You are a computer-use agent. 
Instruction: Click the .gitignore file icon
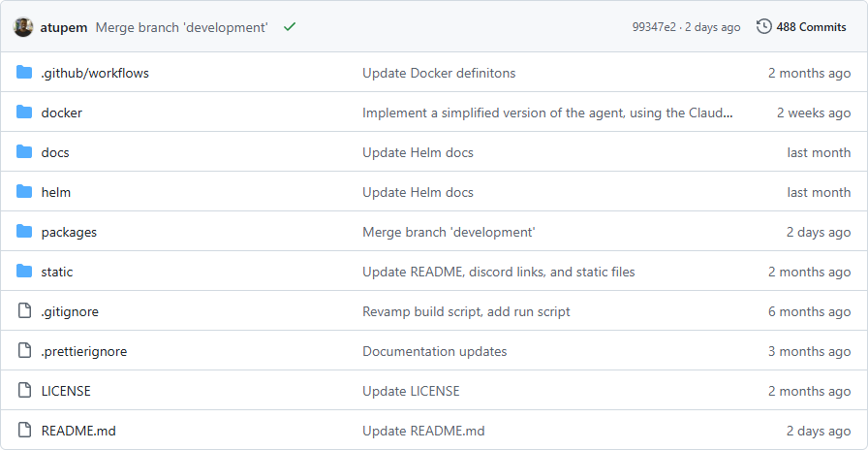(x=24, y=311)
